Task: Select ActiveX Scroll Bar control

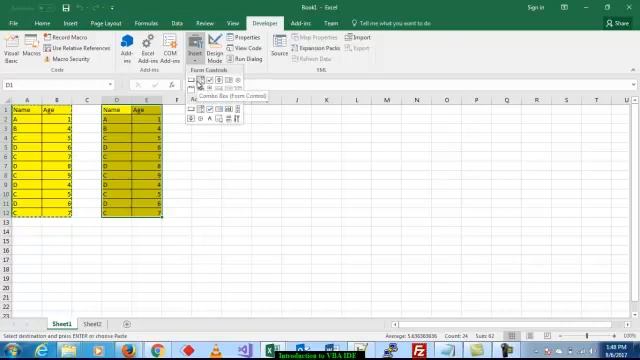Action: [238, 109]
